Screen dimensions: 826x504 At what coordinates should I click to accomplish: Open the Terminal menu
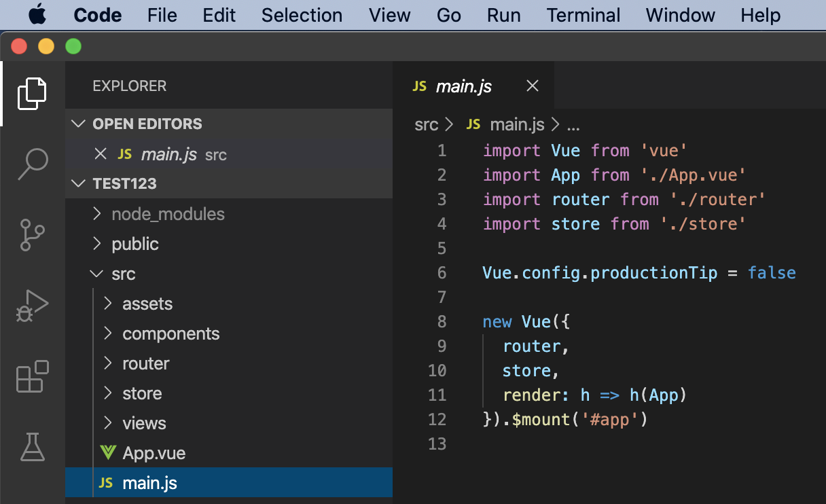coord(583,15)
